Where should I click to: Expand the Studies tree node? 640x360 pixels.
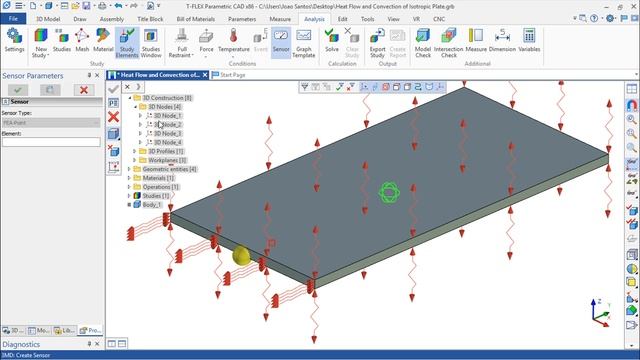pyautogui.click(x=129, y=196)
